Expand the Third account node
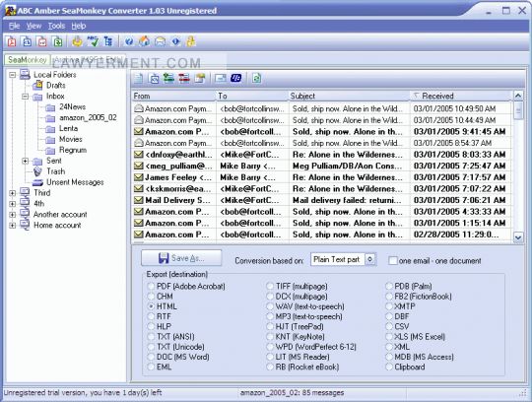Viewport: 532px width, 402px height. pyautogui.click(x=13, y=193)
